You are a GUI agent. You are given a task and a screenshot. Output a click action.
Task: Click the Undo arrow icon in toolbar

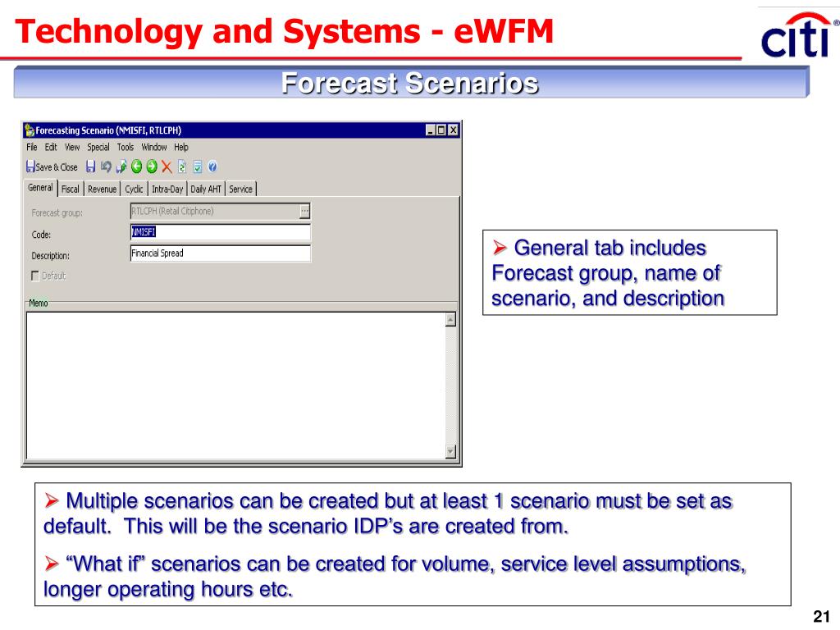pos(106,167)
